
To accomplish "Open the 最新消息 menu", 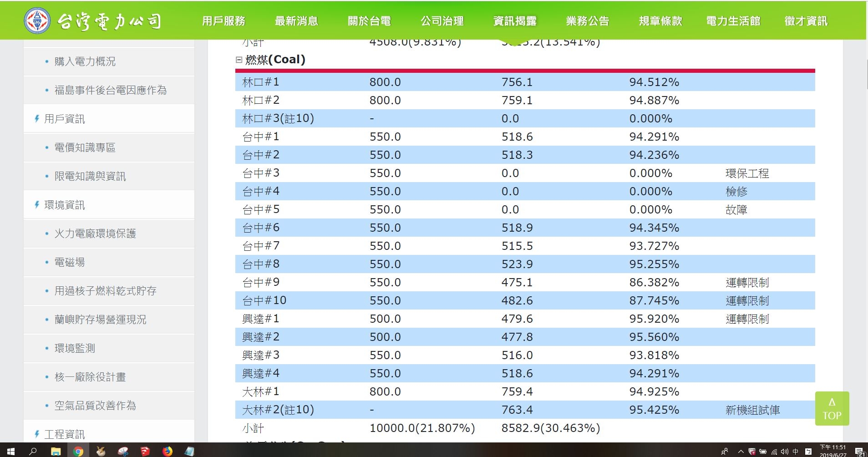I will tap(296, 21).
